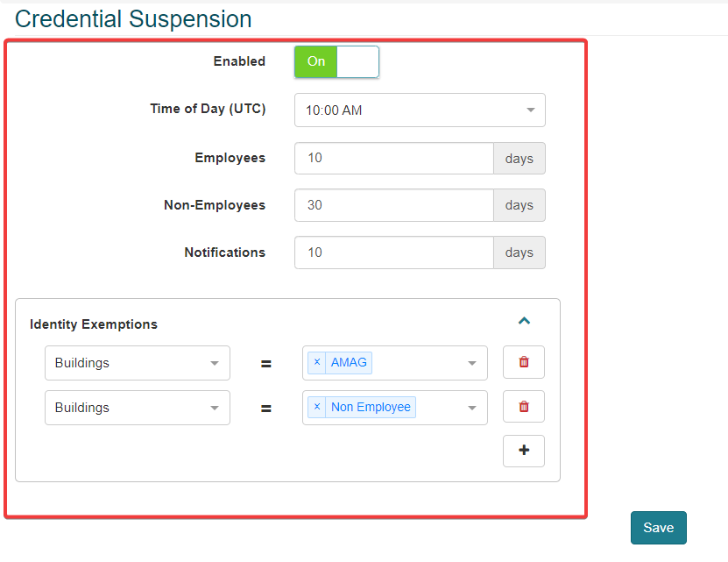728x562 pixels.
Task: Open the second Buildings field dropdown
Action: click(x=138, y=408)
